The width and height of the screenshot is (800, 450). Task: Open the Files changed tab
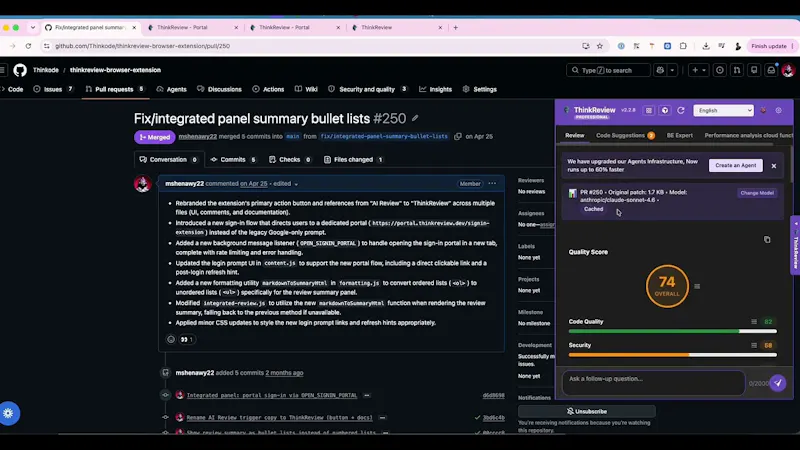[x=353, y=160]
